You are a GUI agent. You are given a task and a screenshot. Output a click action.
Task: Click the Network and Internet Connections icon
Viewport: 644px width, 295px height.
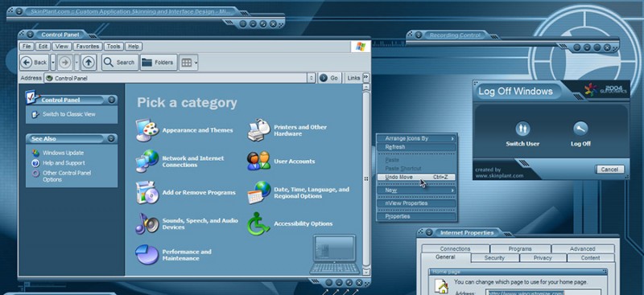[x=147, y=162]
